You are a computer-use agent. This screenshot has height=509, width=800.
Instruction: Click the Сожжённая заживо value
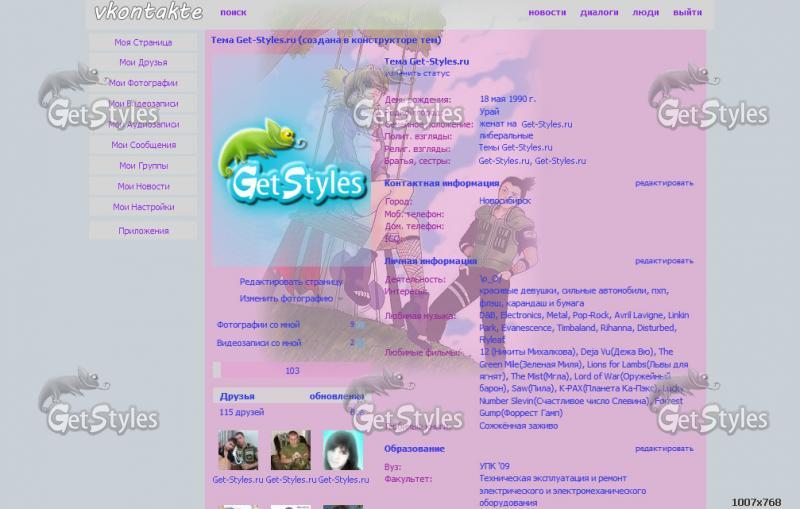[x=518, y=426]
